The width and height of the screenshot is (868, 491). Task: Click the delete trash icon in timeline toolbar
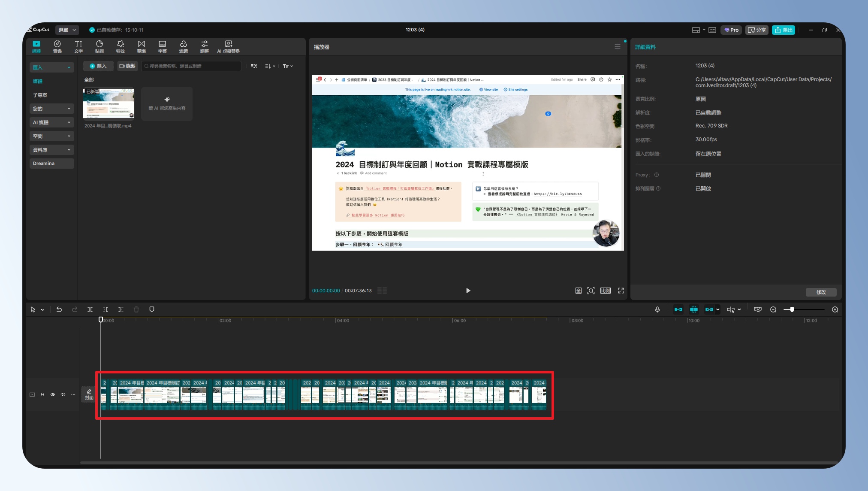136,309
